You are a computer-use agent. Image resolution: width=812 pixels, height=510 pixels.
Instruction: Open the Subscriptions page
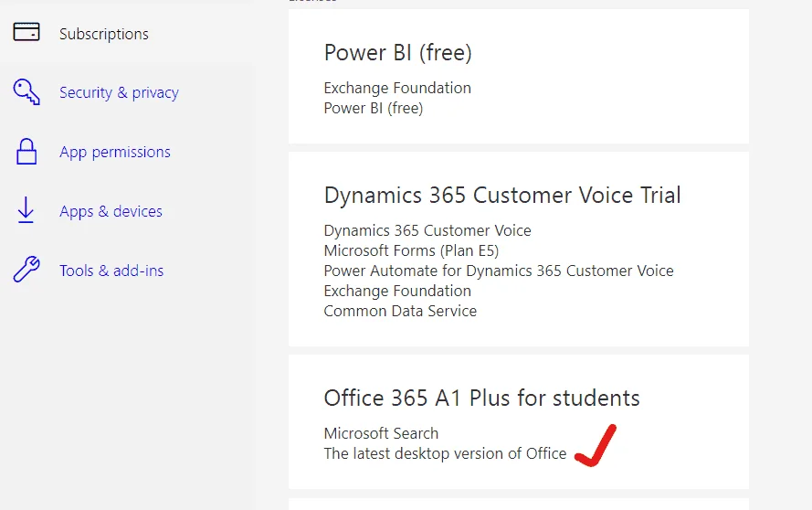coord(103,34)
